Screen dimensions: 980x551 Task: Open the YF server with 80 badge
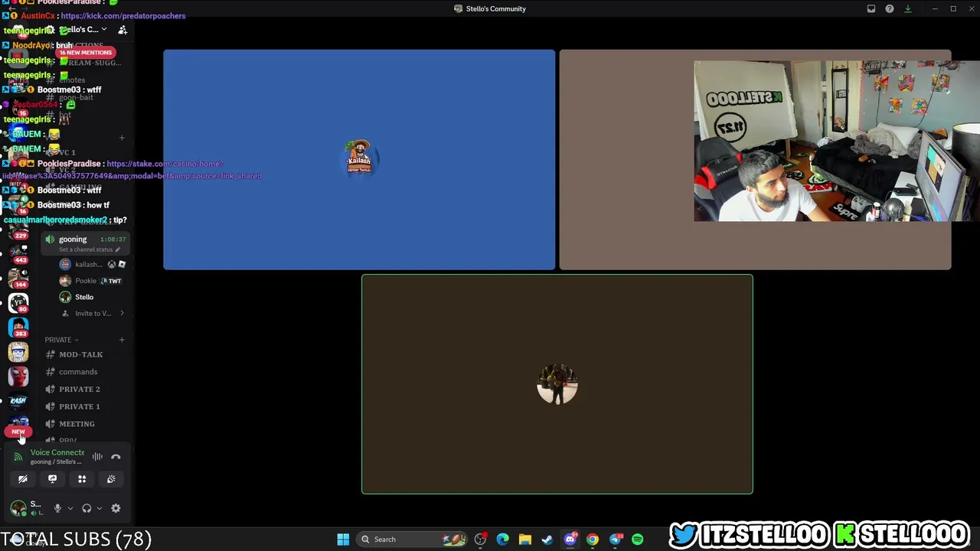click(x=18, y=303)
